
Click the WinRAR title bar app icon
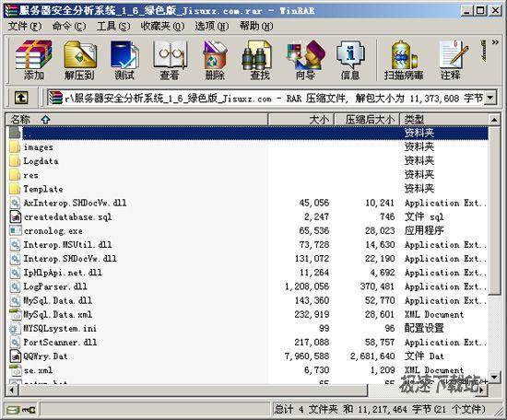pyautogui.click(x=10, y=11)
